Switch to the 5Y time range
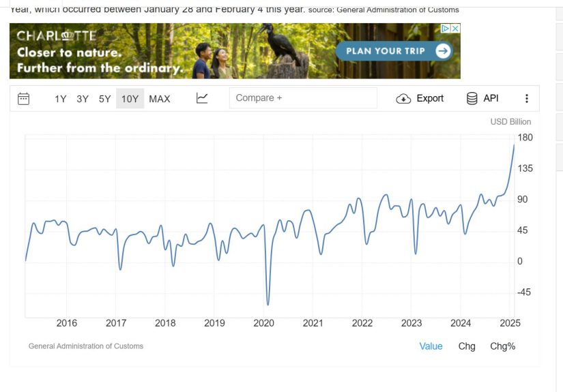Viewport: 563px width, 392px height. [x=104, y=99]
